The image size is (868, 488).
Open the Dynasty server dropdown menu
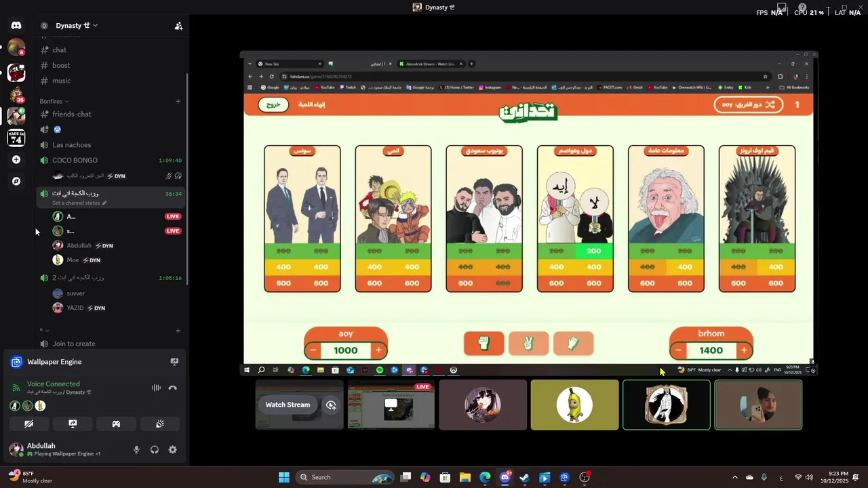77,26
